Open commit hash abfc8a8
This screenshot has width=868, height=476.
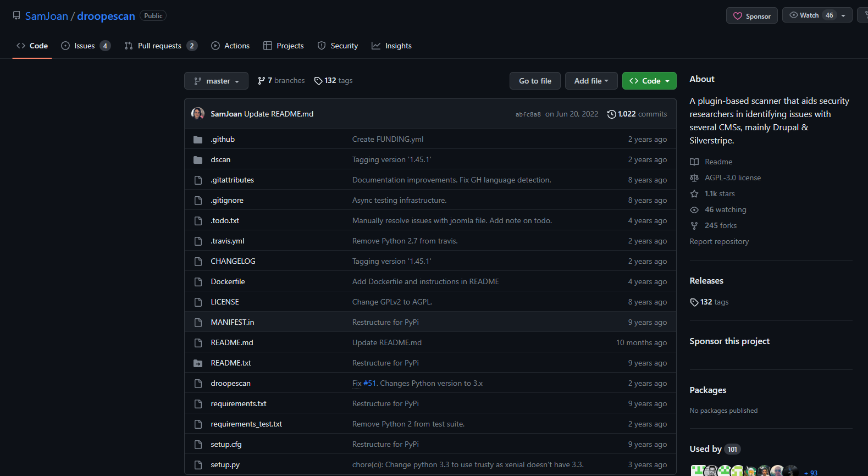pyautogui.click(x=528, y=114)
